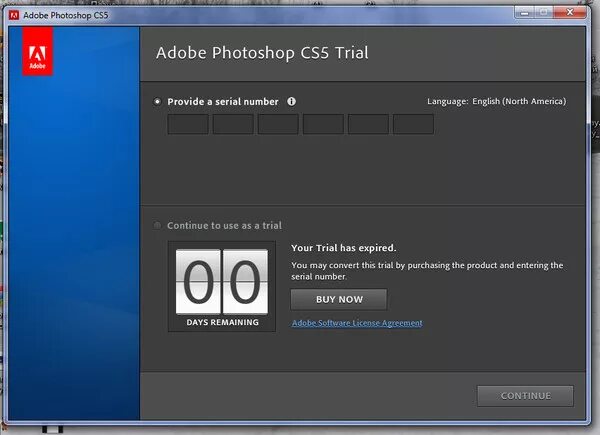
Task: Maximize the Adobe Photoshop CS5 window
Action: tap(543, 13)
